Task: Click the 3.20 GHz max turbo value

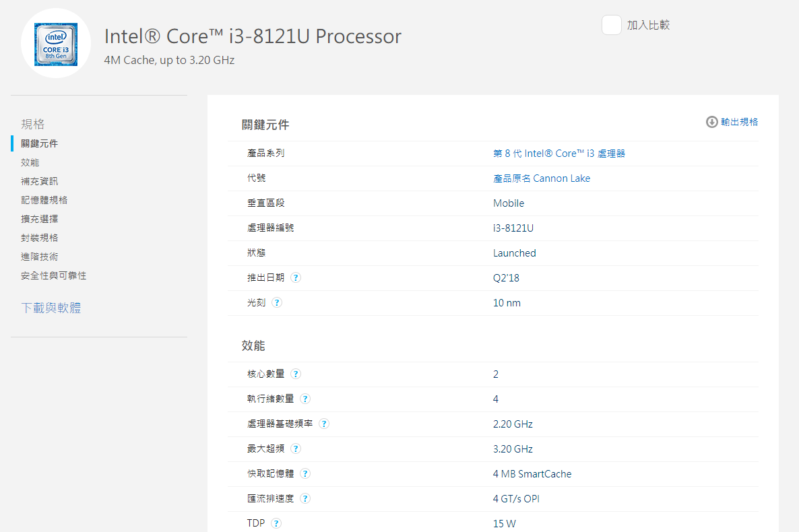Action: coord(513,449)
